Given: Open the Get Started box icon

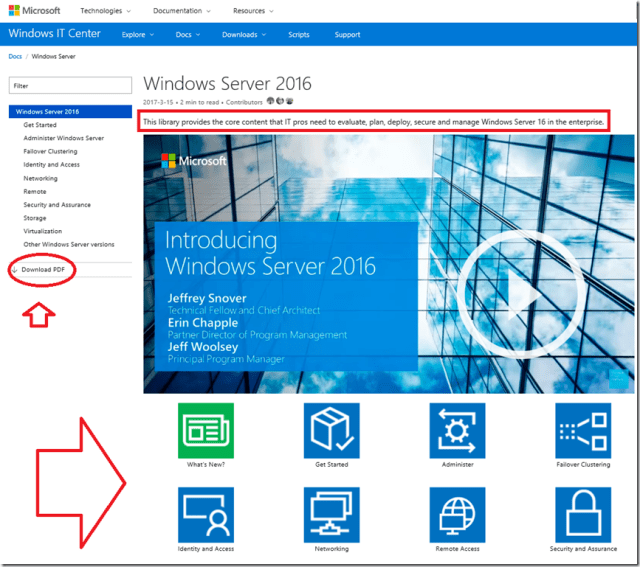Looking at the screenshot, I should pyautogui.click(x=331, y=430).
